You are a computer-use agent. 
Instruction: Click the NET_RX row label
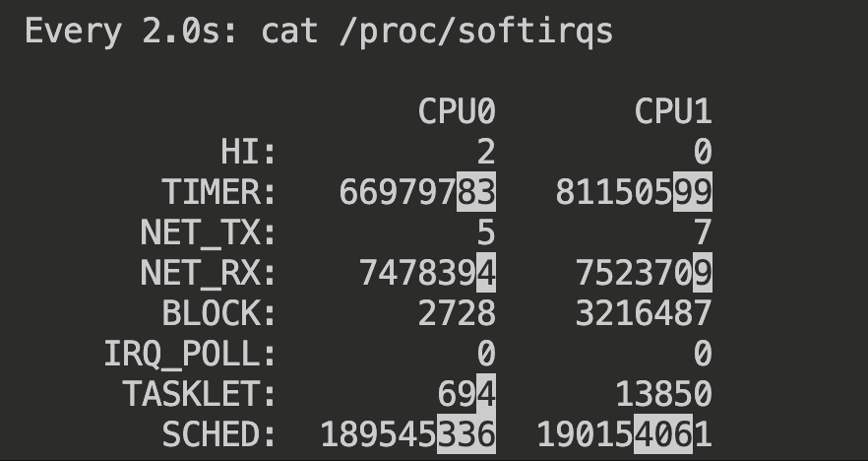tap(209, 273)
